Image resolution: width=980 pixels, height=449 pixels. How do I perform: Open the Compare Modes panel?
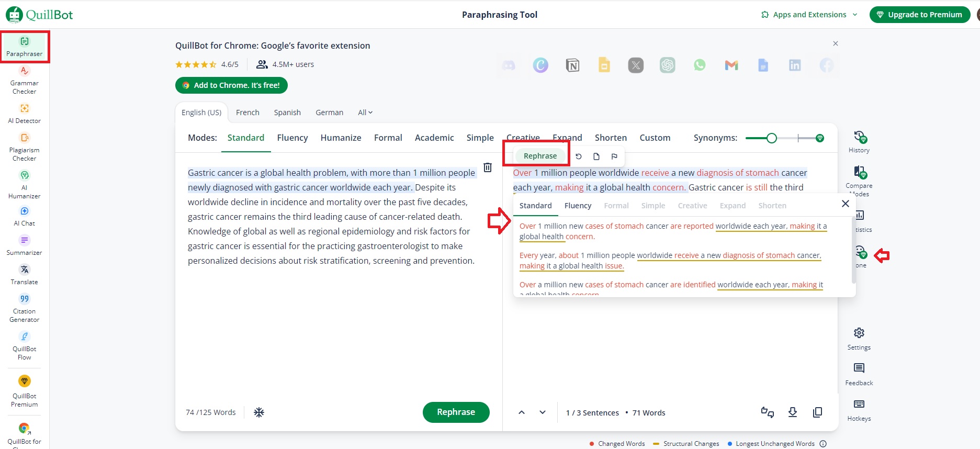[x=859, y=181]
